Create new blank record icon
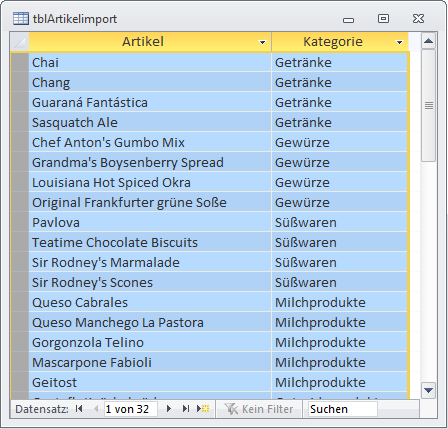 tap(203, 409)
